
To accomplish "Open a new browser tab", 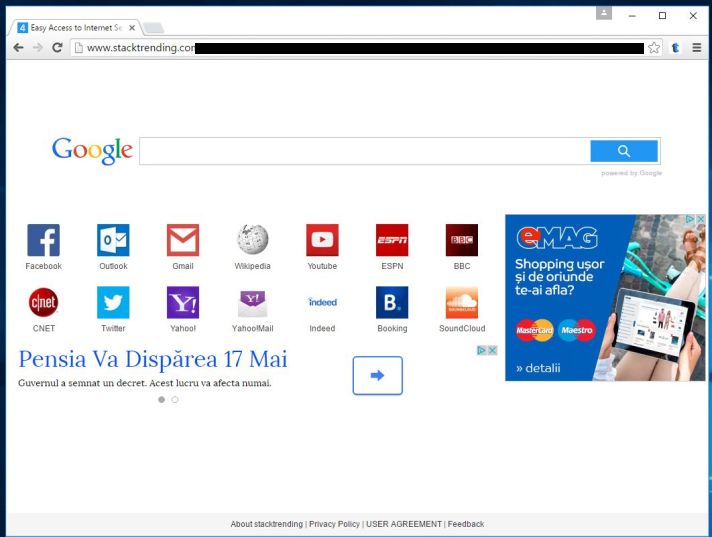I will point(153,28).
